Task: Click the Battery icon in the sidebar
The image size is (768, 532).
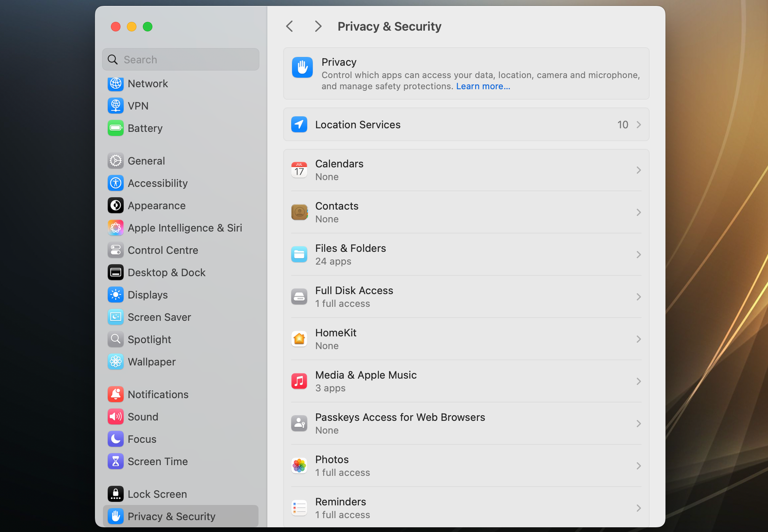Action: point(115,128)
